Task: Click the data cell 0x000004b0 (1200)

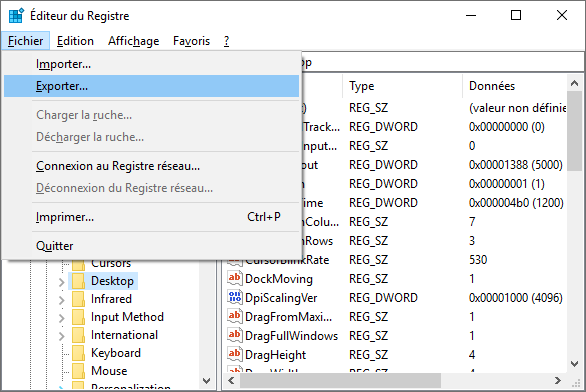Action: point(516,203)
